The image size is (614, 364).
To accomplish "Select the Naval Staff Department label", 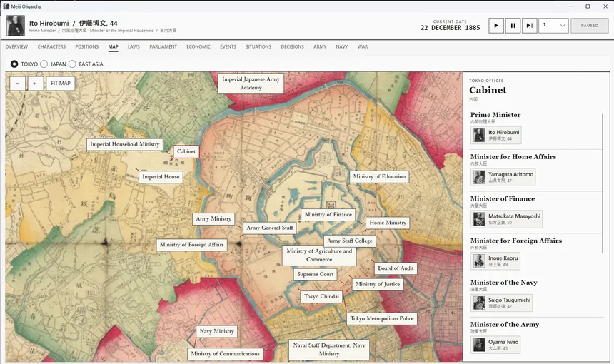I will [329, 350].
